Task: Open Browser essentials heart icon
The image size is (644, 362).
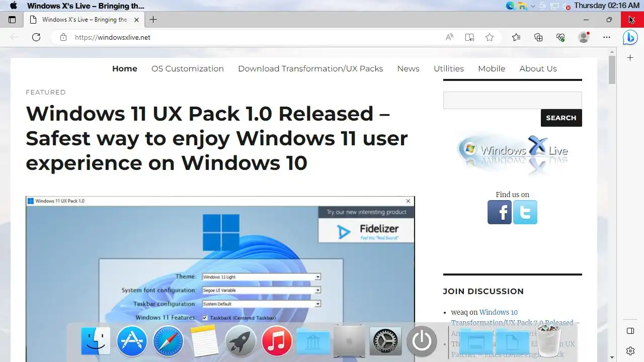Action: click(x=560, y=37)
